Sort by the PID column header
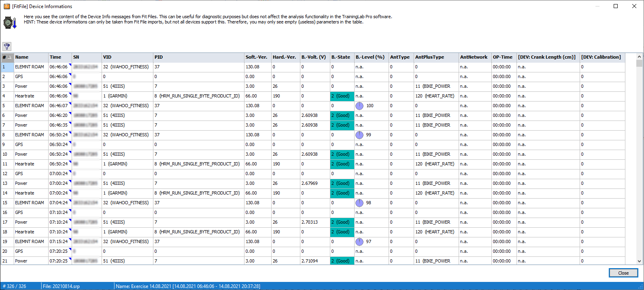 point(199,57)
